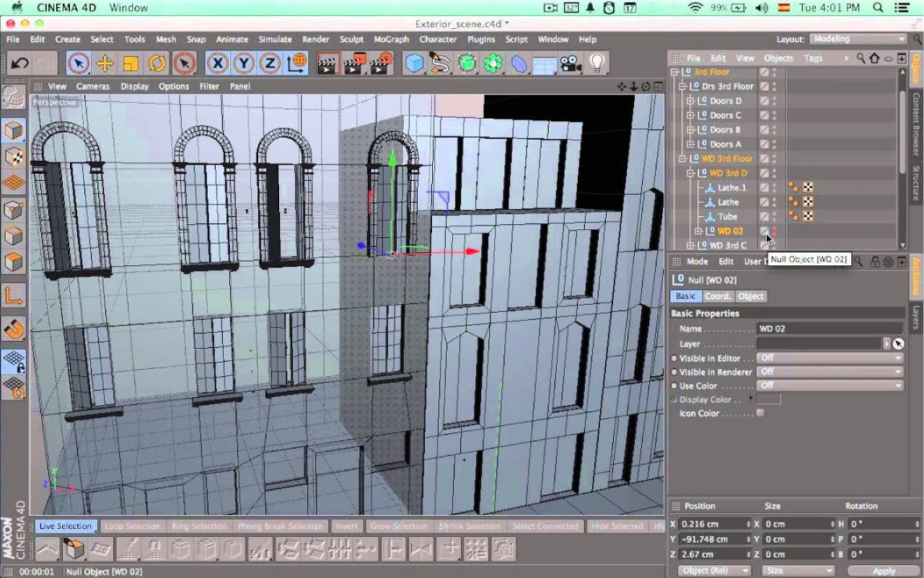Click the orange grid Workplane icon in left palette
Image resolution: width=924 pixels, height=578 pixels.
pyautogui.click(x=14, y=183)
